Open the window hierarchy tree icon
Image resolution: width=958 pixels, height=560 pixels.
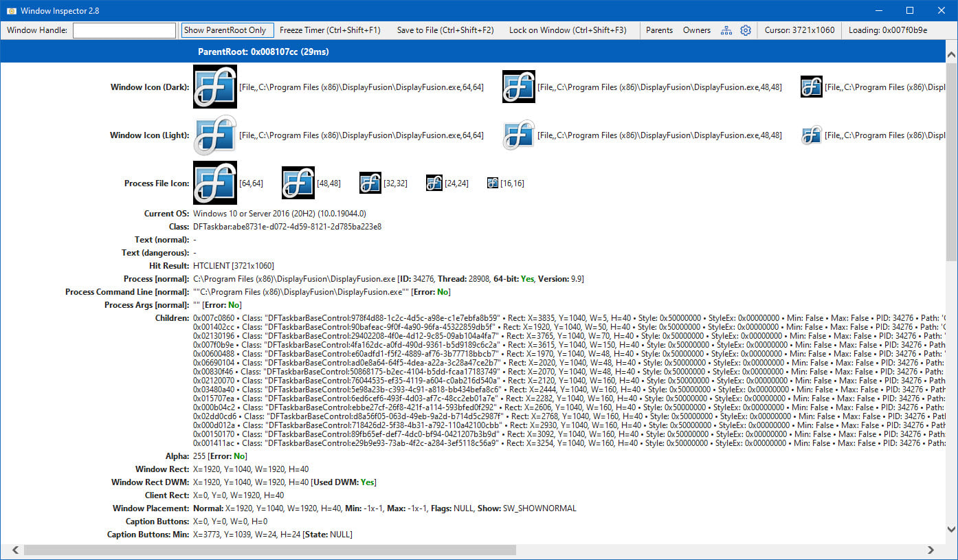point(726,30)
